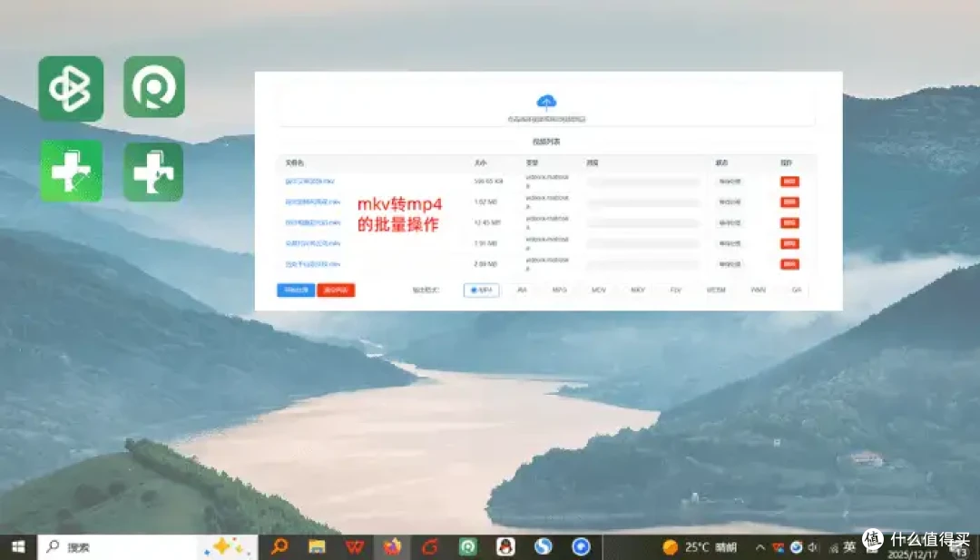The width and height of the screenshot is (980, 560).
Task: Open the file name link of the 12.45 MB row
Action: coord(312,222)
